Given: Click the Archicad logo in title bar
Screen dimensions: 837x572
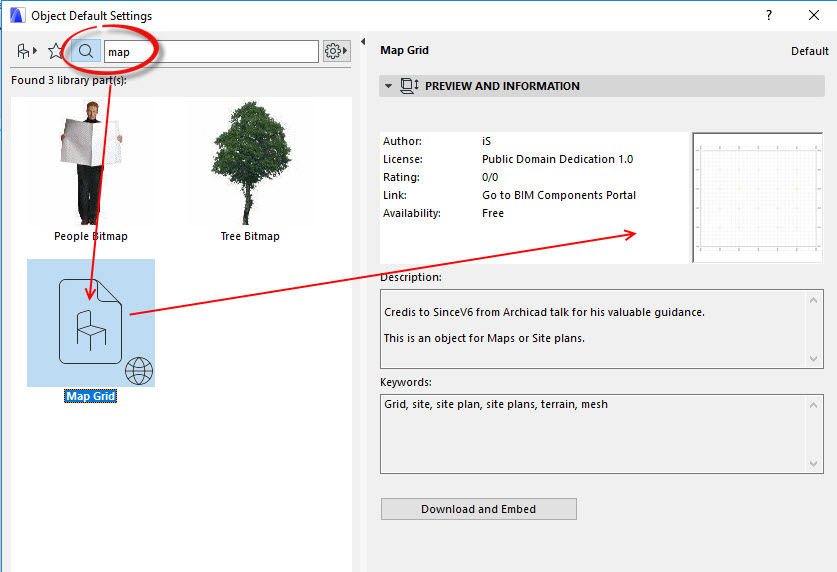Looking at the screenshot, I should pyautogui.click(x=17, y=15).
